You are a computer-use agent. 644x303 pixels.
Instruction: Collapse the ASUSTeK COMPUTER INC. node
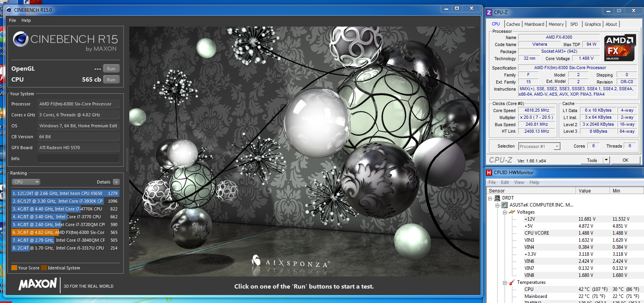pyautogui.click(x=497, y=205)
